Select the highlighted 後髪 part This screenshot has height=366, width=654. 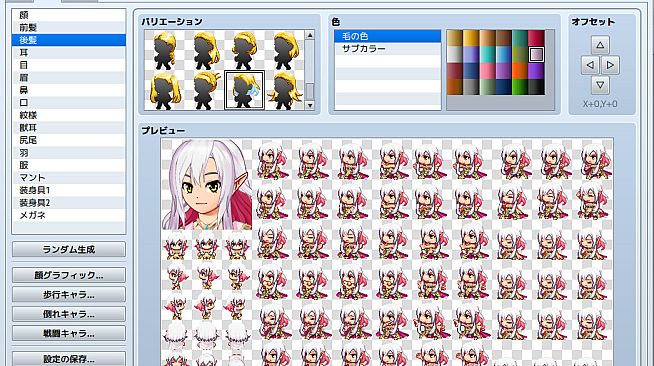pos(69,40)
